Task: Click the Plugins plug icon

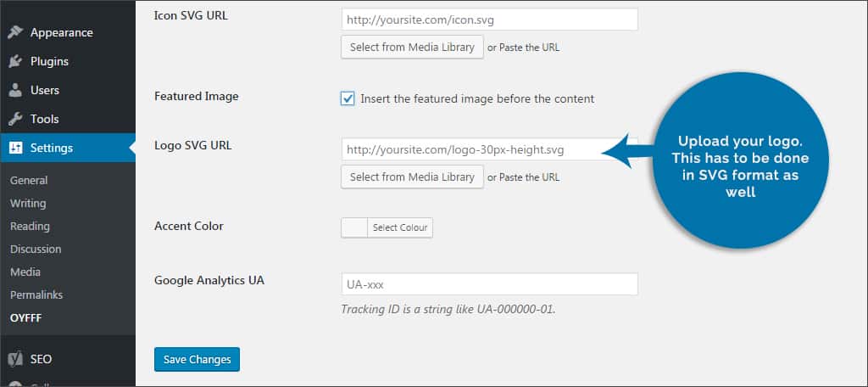Action: [x=15, y=62]
